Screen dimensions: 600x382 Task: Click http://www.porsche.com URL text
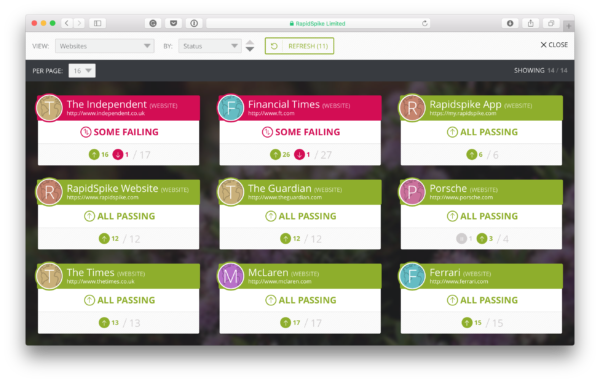click(461, 198)
